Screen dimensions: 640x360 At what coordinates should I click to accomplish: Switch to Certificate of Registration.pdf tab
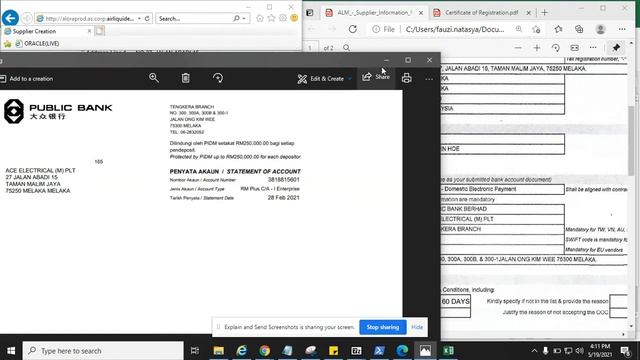[476, 13]
